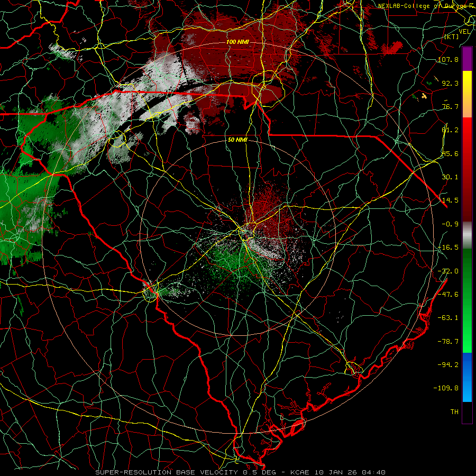Click the -16.5 legend value
The image size is (476, 476).
448,248
